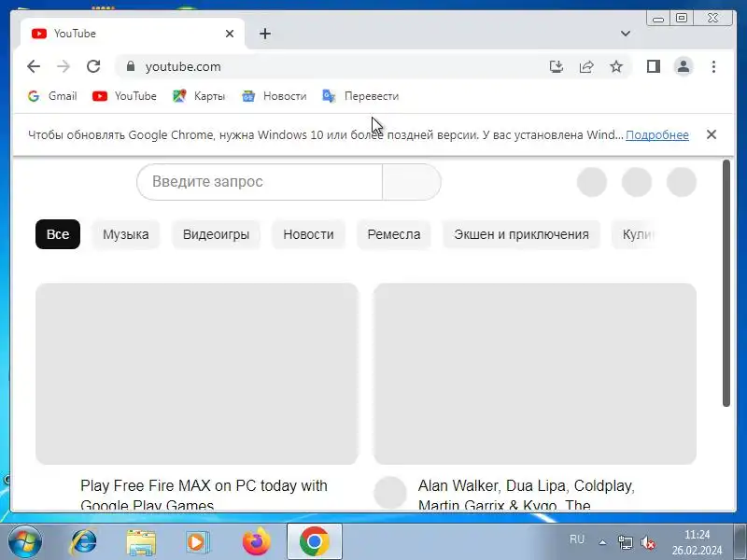Click the RU language indicator
The image size is (747, 560).
(x=576, y=539)
